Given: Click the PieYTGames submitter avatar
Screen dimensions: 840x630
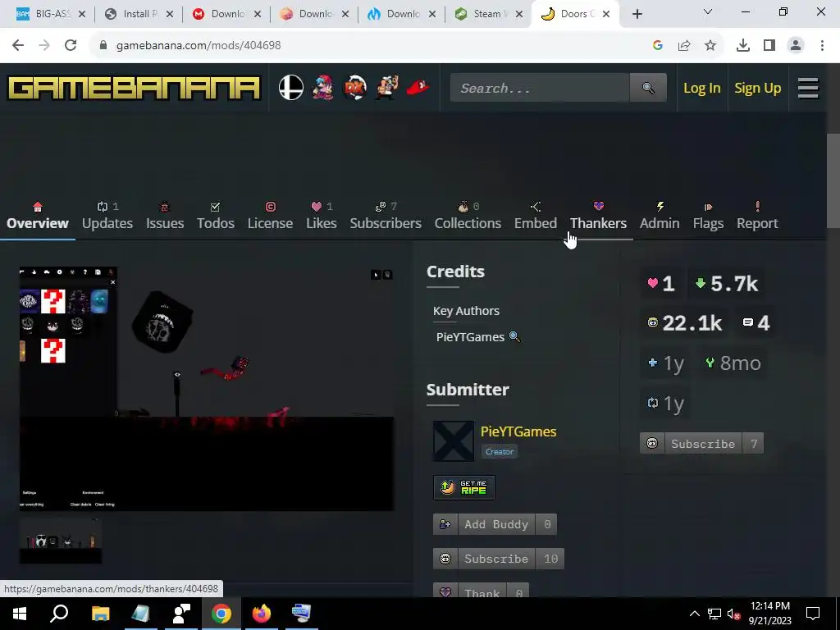Looking at the screenshot, I should [453, 441].
